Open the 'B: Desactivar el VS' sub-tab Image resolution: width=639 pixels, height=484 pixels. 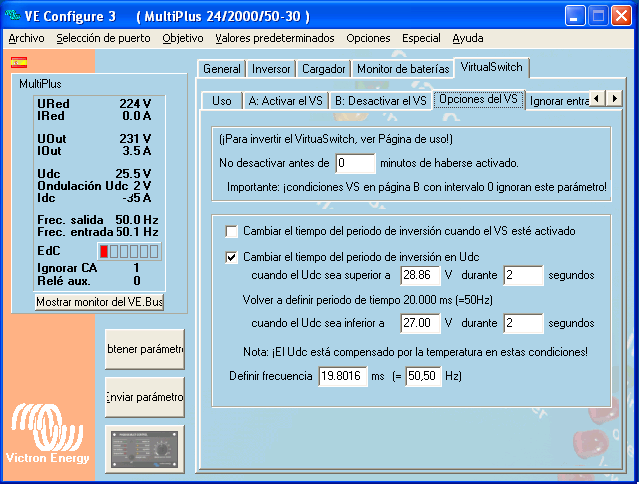tap(381, 101)
